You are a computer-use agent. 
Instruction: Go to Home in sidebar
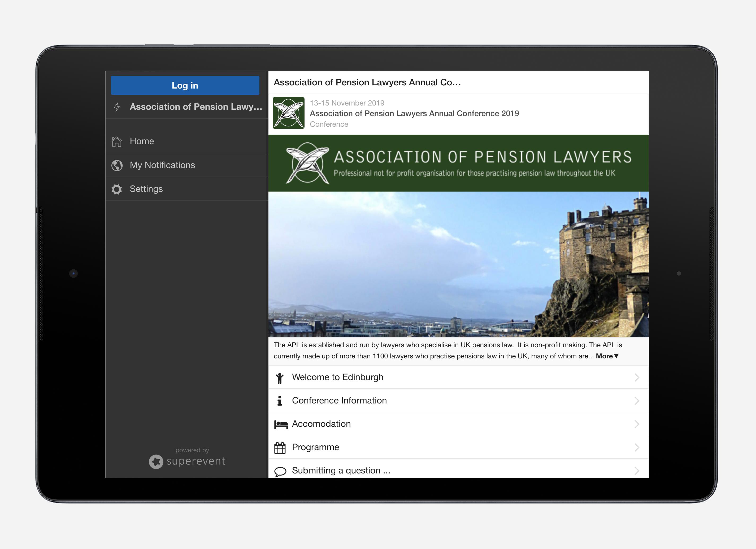tap(187, 141)
